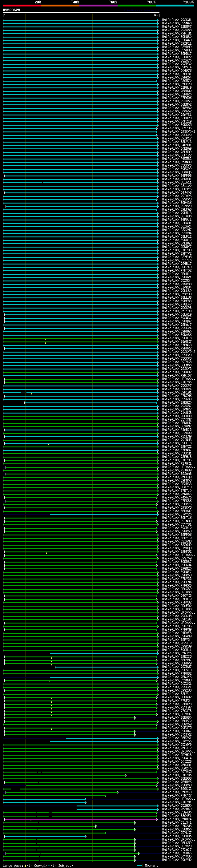Click the green alignment bar for Q0EDB0
The image size is (197, 868).
[81, 416]
